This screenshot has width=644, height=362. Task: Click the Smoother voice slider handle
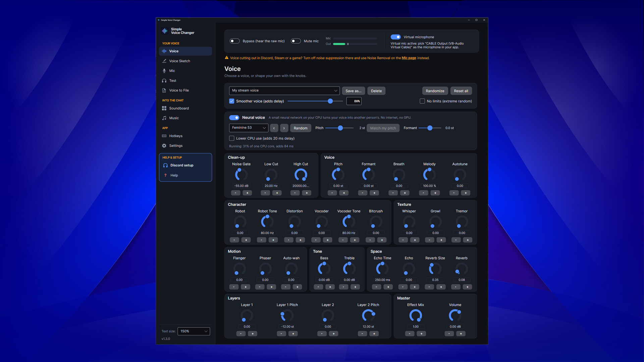(330, 101)
